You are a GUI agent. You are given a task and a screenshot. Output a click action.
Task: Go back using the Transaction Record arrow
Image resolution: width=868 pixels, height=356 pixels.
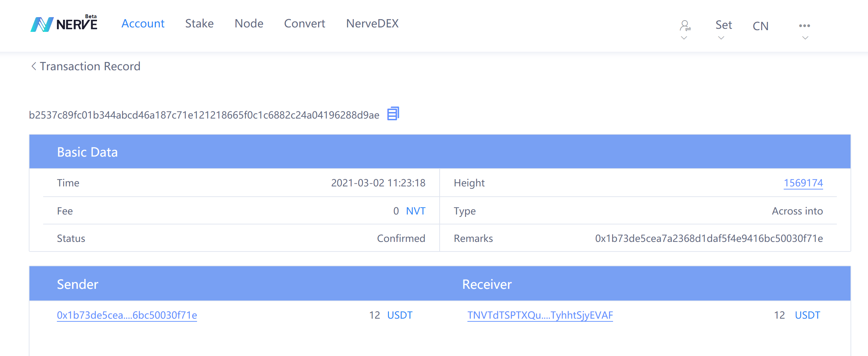[34, 66]
